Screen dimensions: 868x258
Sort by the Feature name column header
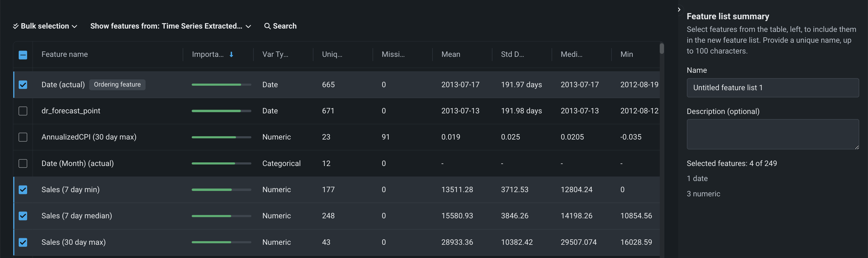64,54
